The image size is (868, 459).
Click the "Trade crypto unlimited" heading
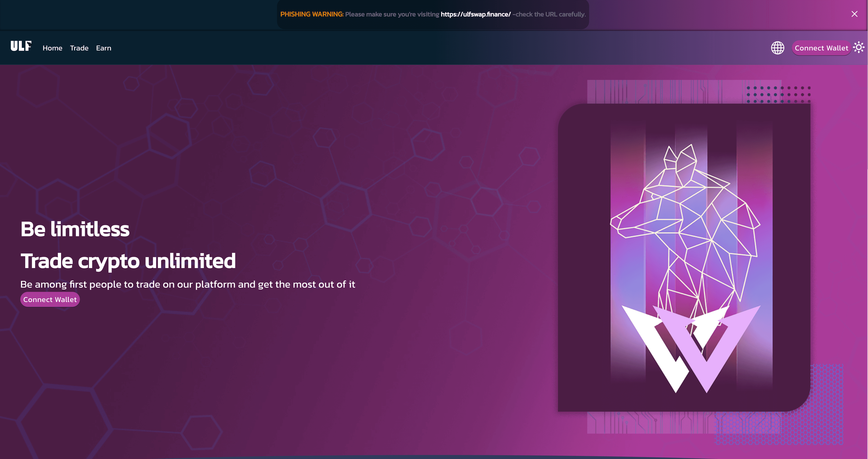pyautogui.click(x=128, y=261)
